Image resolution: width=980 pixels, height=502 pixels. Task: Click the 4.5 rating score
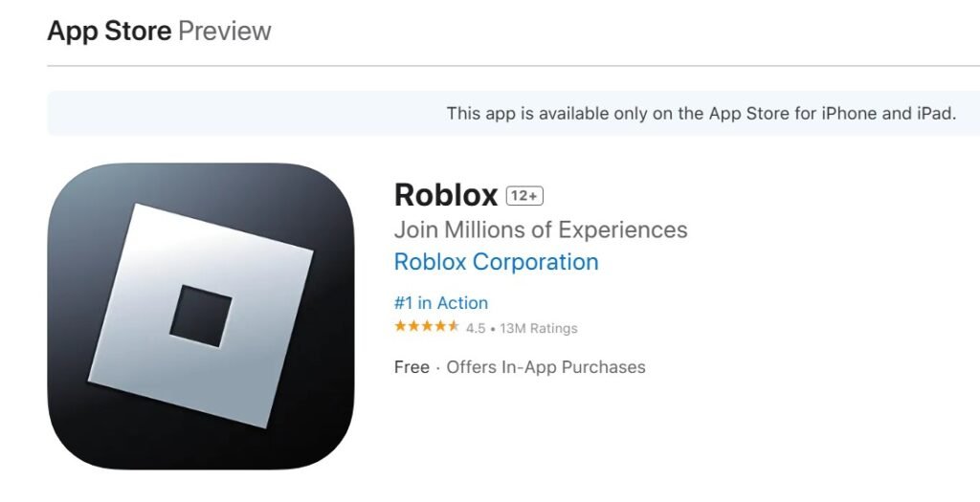pos(476,328)
